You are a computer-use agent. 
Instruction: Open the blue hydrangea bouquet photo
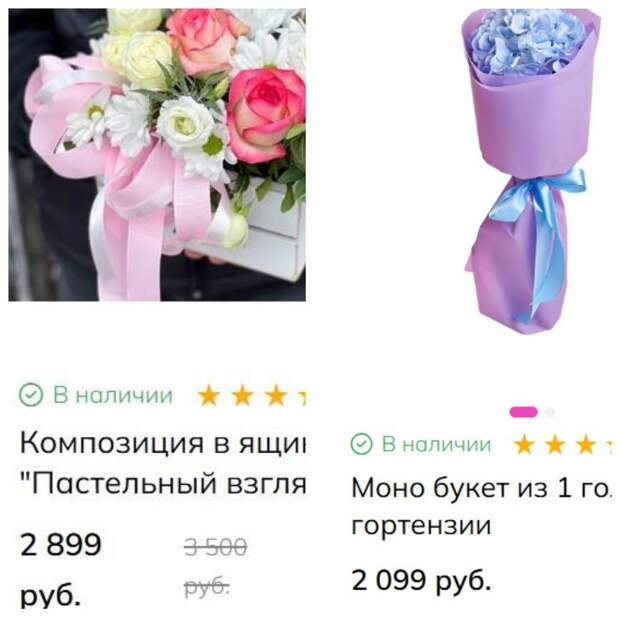coord(529,171)
